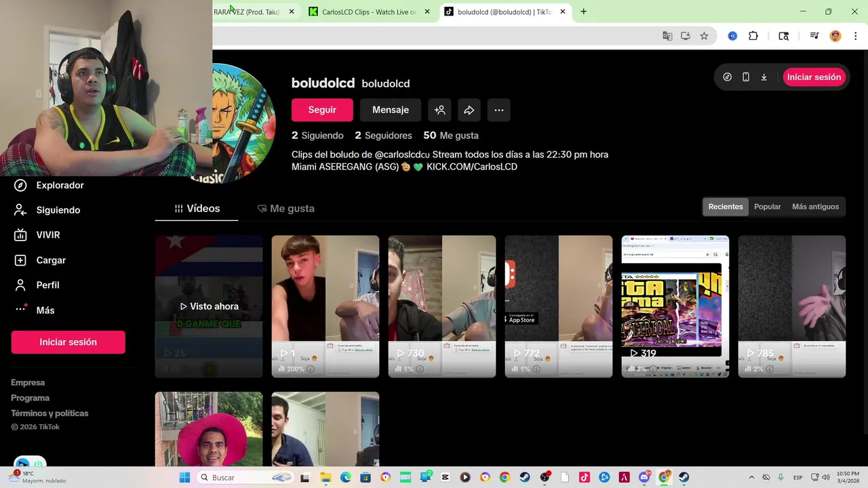868x488 pixels.
Task: Click the add-friend person icon beside Mensaje
Action: point(439,110)
